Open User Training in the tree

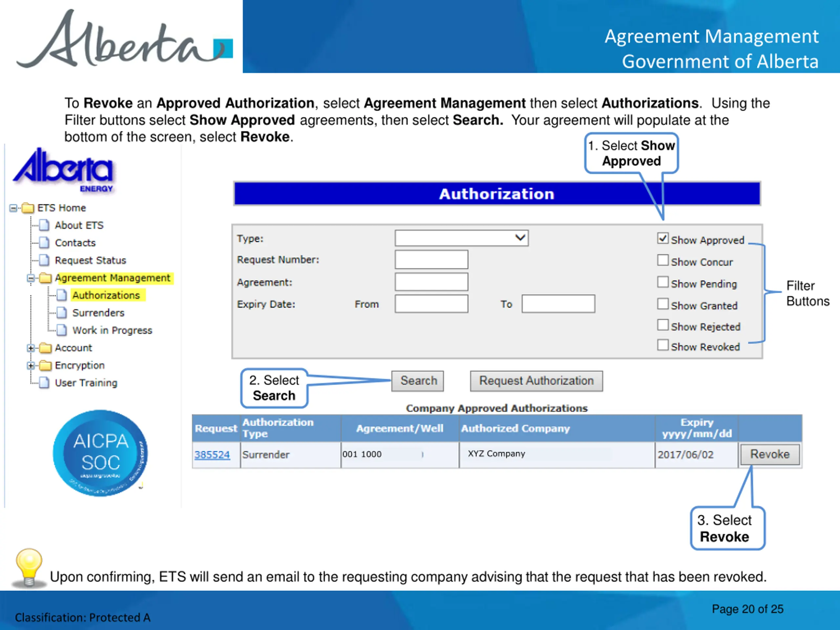[x=86, y=383]
